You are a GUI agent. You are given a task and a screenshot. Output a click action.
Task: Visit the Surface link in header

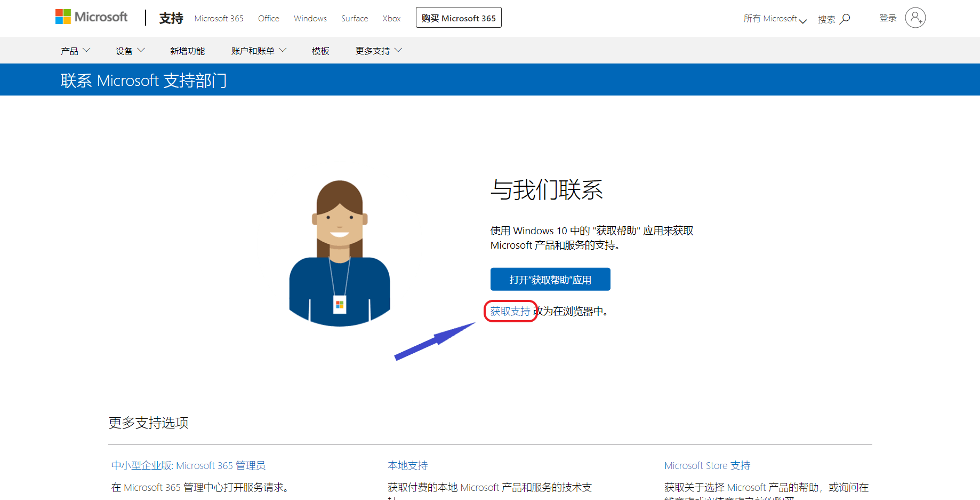(x=354, y=19)
